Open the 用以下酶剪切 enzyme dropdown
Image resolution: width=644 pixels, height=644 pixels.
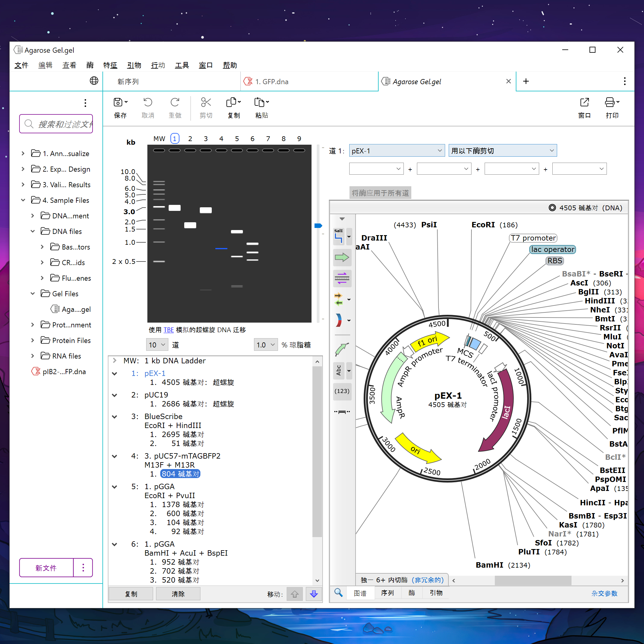click(502, 150)
